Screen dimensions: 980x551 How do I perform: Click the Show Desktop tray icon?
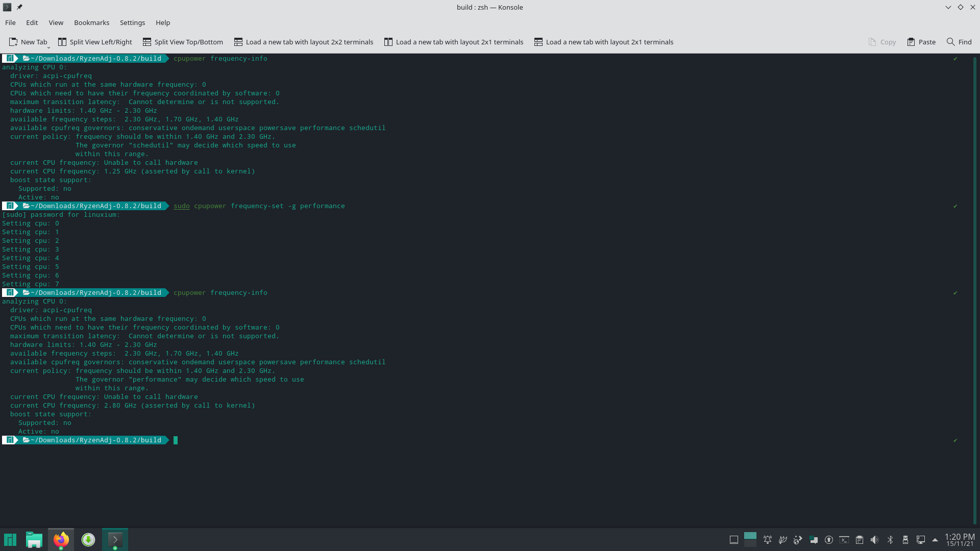pyautogui.click(x=734, y=540)
